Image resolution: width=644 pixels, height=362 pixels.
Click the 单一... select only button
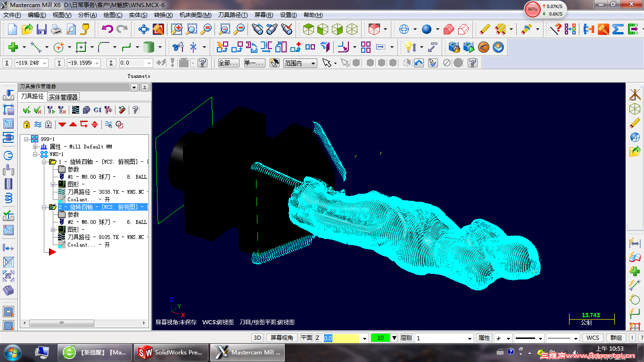point(254,63)
